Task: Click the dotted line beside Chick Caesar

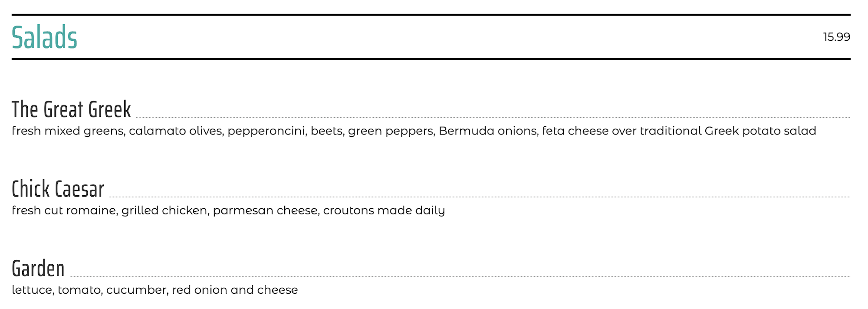Action: 477,197
